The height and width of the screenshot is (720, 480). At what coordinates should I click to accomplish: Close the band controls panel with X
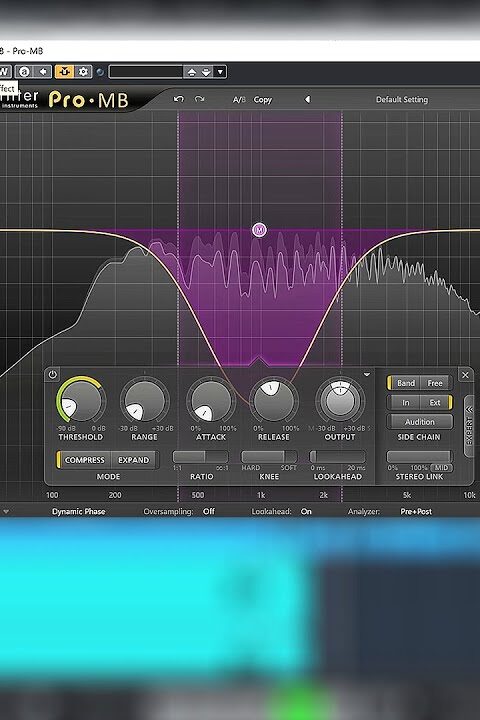[x=465, y=375]
